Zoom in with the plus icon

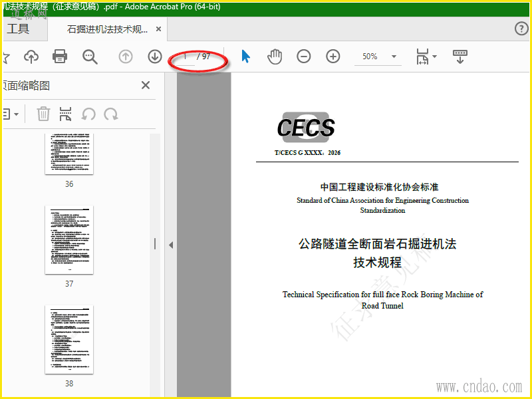(x=333, y=57)
